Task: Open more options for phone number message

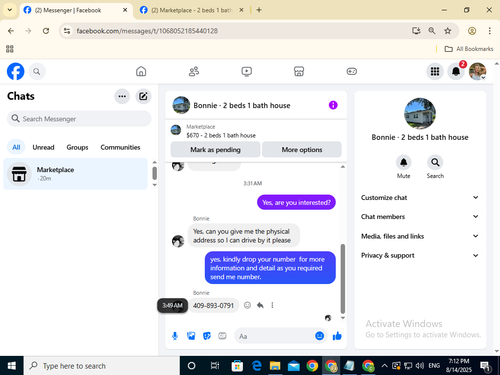Action: click(x=272, y=305)
